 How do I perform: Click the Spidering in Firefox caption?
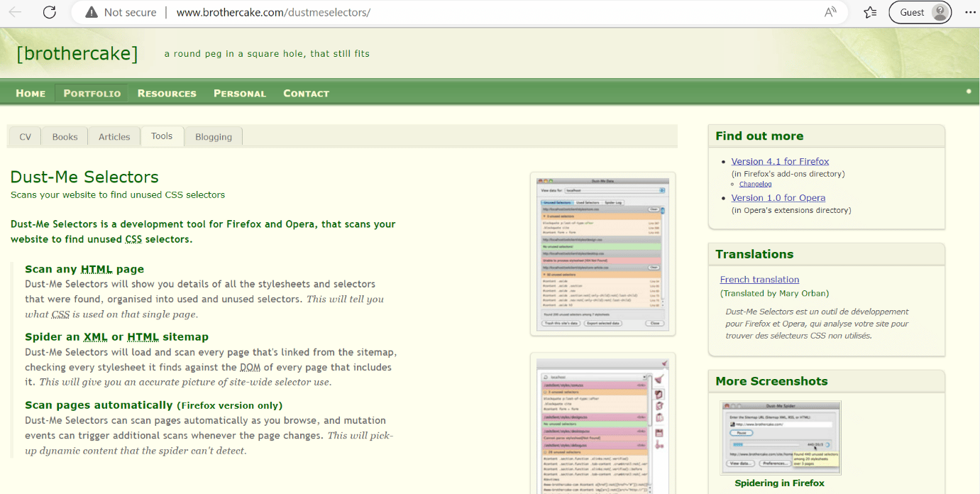[779, 483]
